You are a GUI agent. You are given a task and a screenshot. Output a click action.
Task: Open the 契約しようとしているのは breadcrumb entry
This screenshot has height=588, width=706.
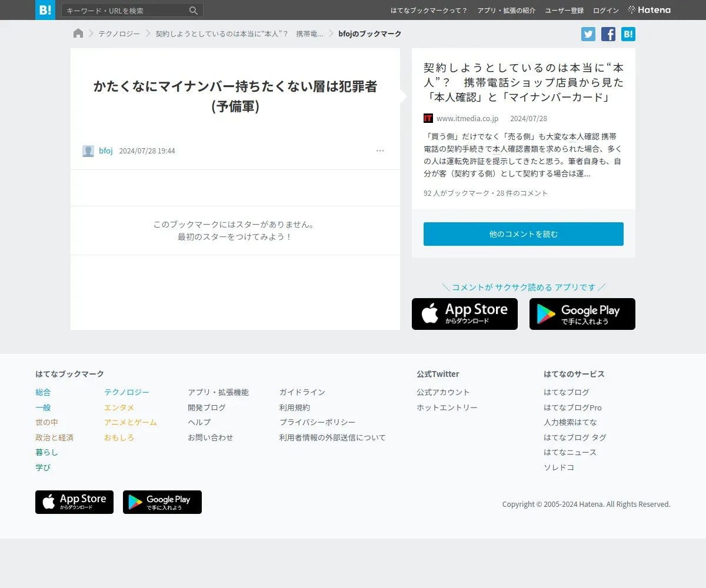pyautogui.click(x=239, y=34)
